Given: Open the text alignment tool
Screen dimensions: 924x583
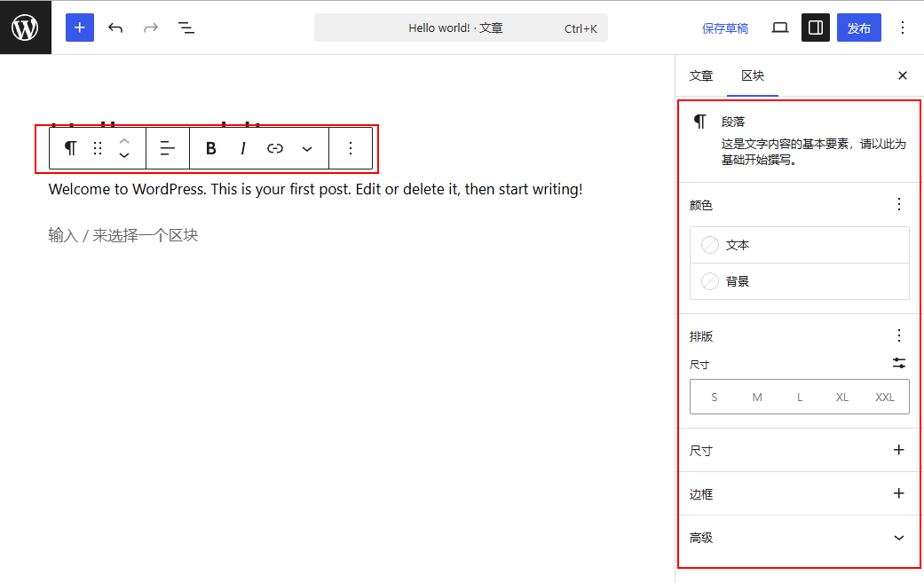Looking at the screenshot, I should [x=168, y=148].
